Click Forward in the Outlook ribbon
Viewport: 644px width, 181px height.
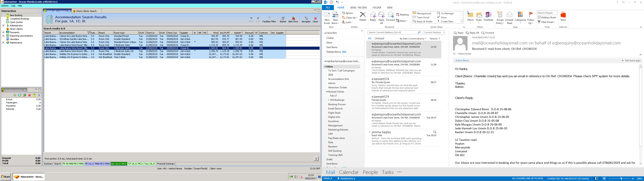click(390, 16)
